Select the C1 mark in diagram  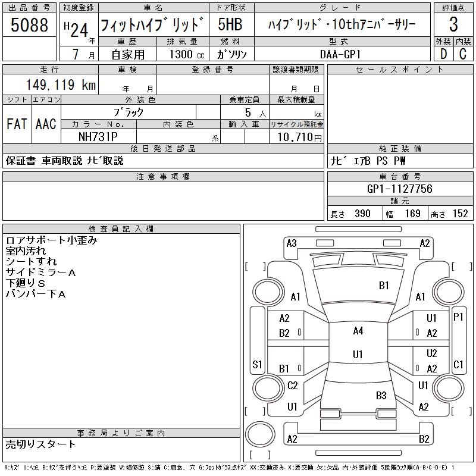pyautogui.click(x=458, y=364)
